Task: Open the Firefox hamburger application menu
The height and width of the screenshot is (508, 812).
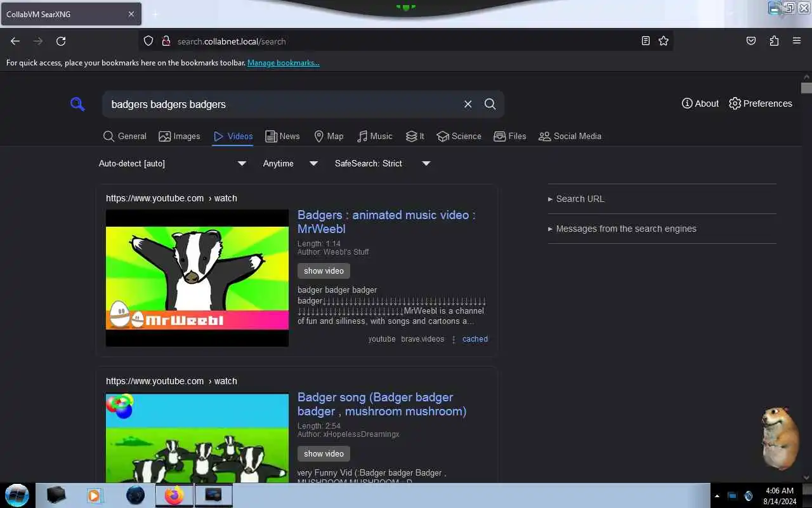Action: point(797,41)
